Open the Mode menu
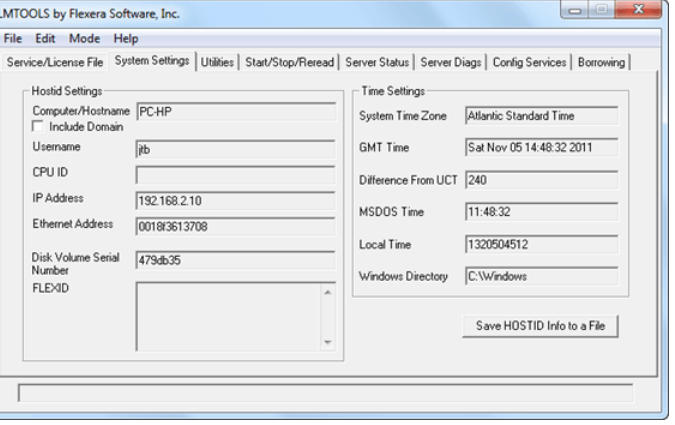The width and height of the screenshot is (675, 425). point(84,39)
